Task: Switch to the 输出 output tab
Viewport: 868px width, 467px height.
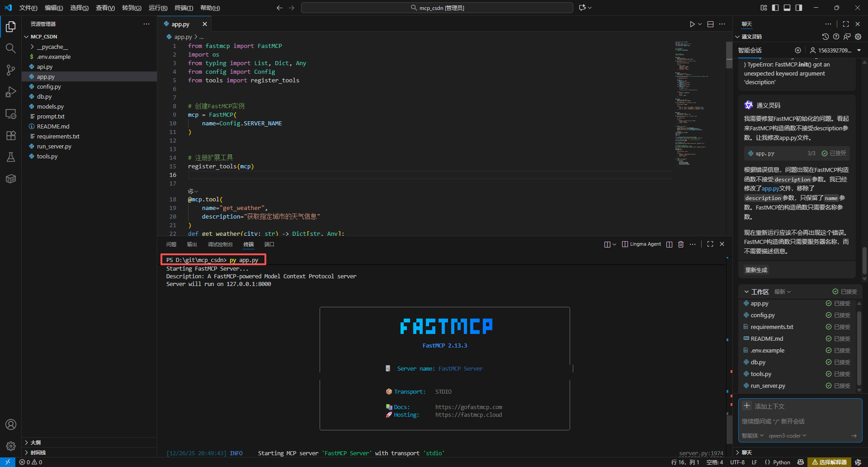Action: pyautogui.click(x=192, y=244)
